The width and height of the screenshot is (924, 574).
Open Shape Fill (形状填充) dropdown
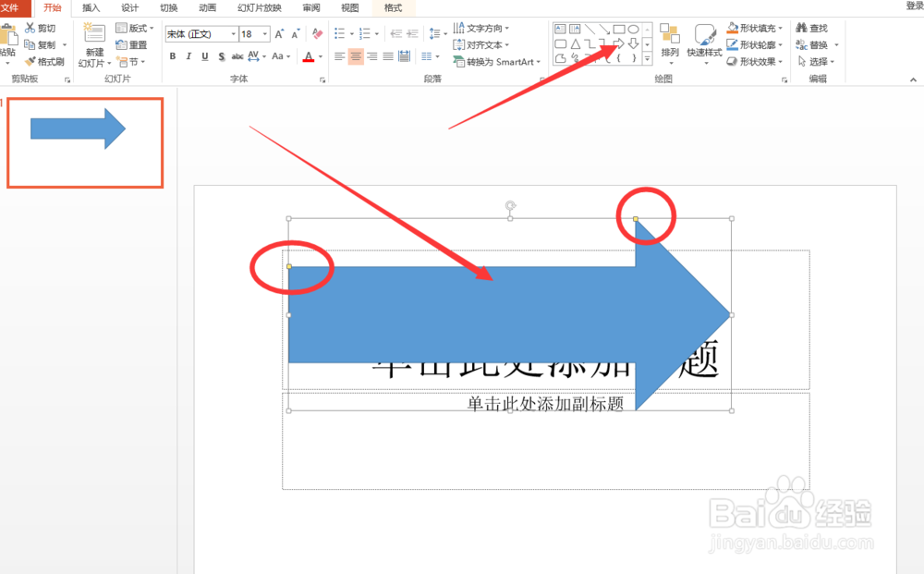[x=755, y=28]
